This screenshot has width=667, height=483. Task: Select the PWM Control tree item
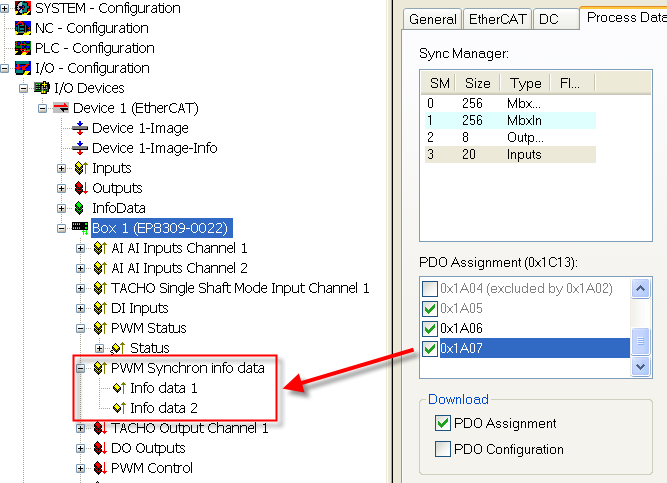[x=151, y=468]
